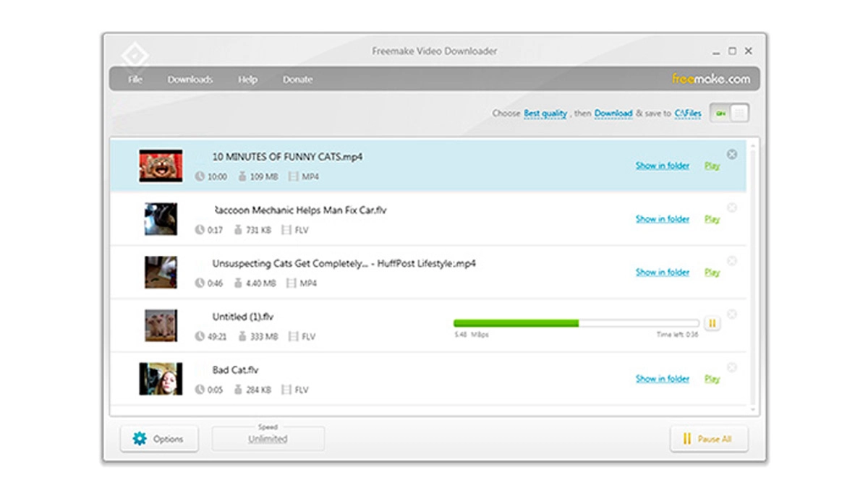Remove the 10 MINUTES OF FUNNY CATS download

(x=731, y=154)
